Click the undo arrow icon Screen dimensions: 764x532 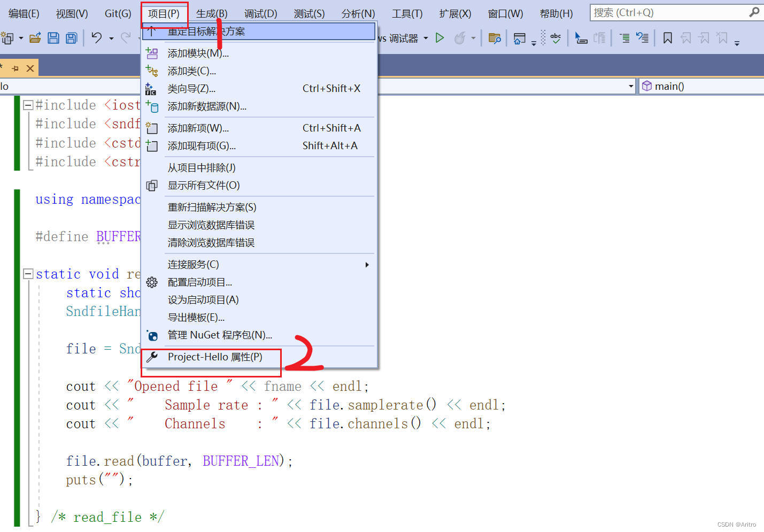tap(97, 37)
